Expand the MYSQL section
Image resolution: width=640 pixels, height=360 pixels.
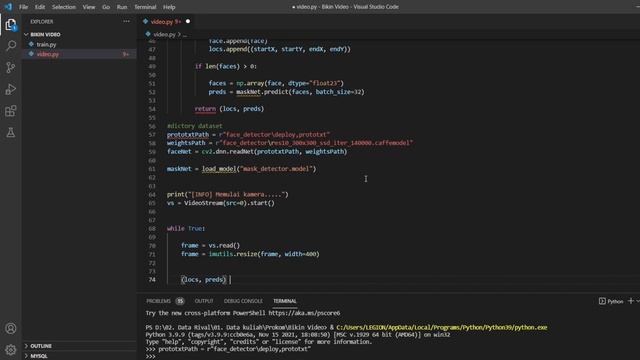[x=39, y=356]
